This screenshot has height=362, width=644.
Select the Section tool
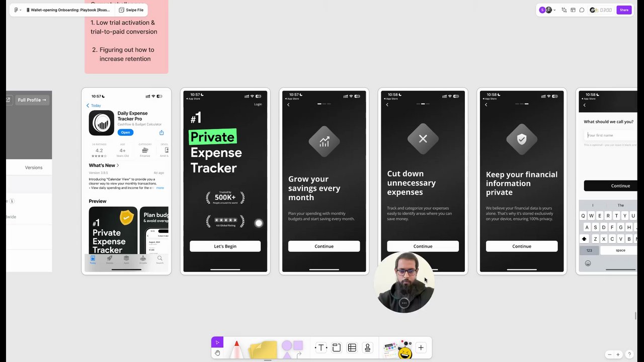point(337,347)
